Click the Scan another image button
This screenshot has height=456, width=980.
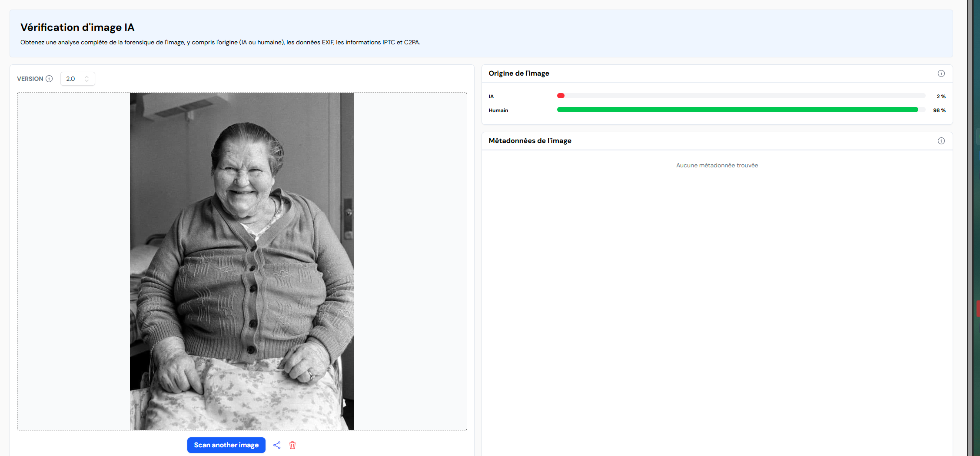click(x=226, y=445)
